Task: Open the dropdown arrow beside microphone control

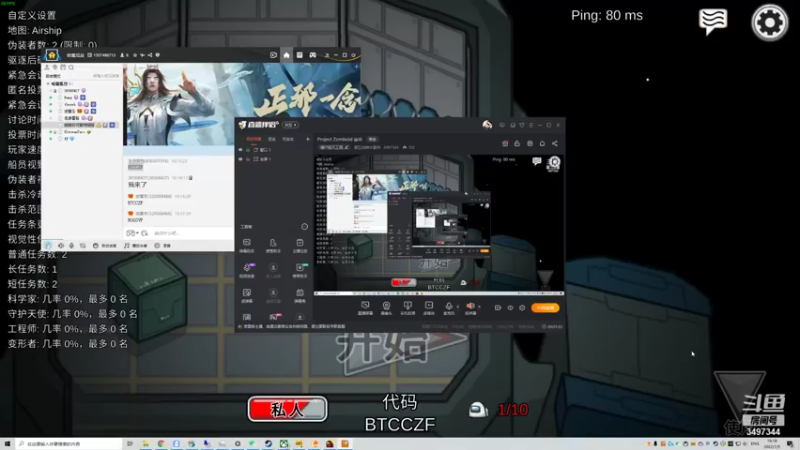Action: pos(458,307)
